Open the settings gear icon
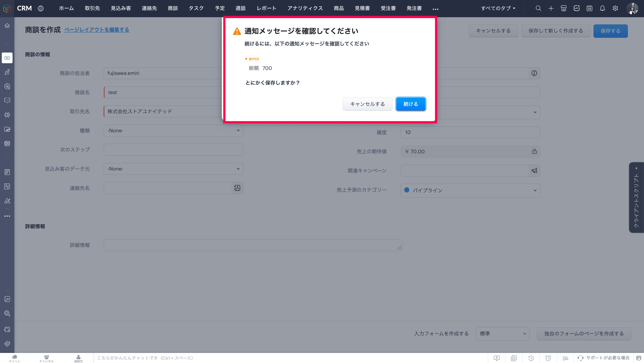The image size is (644, 363). coord(615,8)
